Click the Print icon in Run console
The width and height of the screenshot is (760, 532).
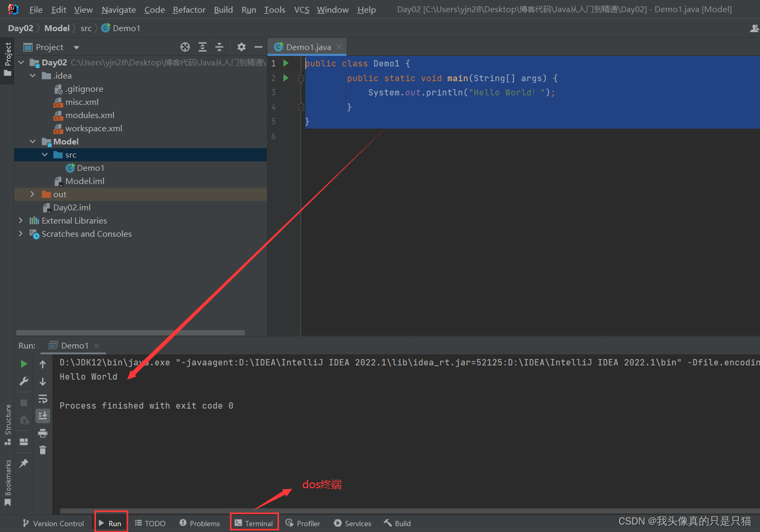coord(43,433)
